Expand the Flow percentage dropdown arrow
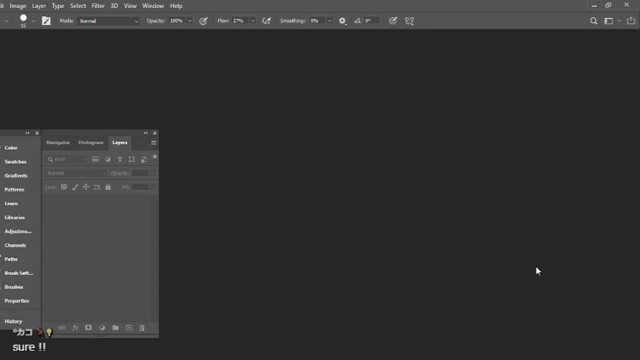The image size is (640, 360). (253, 21)
